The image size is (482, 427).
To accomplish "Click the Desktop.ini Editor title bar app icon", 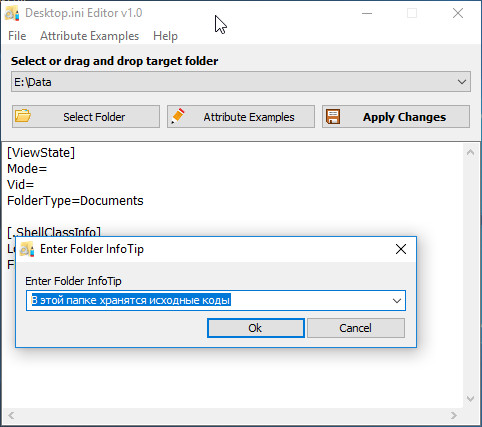I will point(12,13).
